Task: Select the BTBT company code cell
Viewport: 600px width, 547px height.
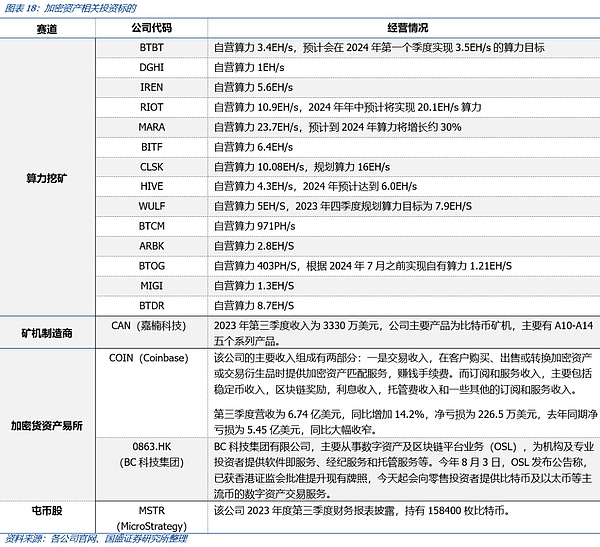Action: pyautogui.click(x=152, y=47)
